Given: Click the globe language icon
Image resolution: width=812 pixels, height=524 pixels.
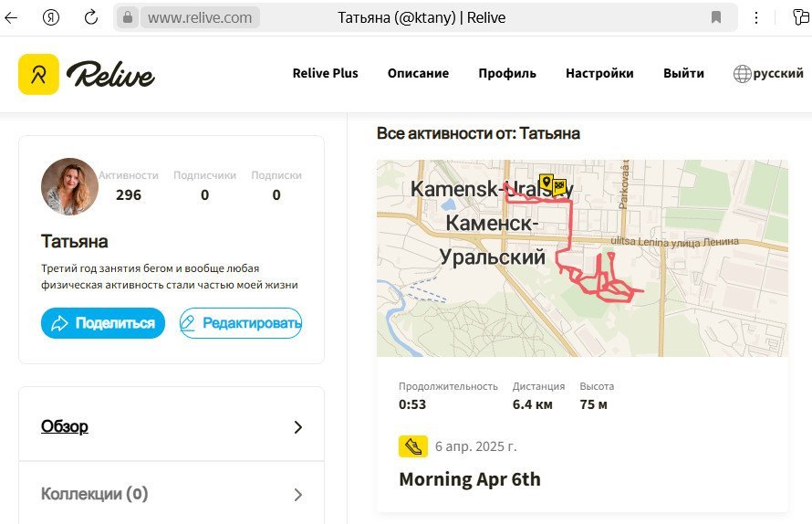Looking at the screenshot, I should pyautogui.click(x=742, y=74).
